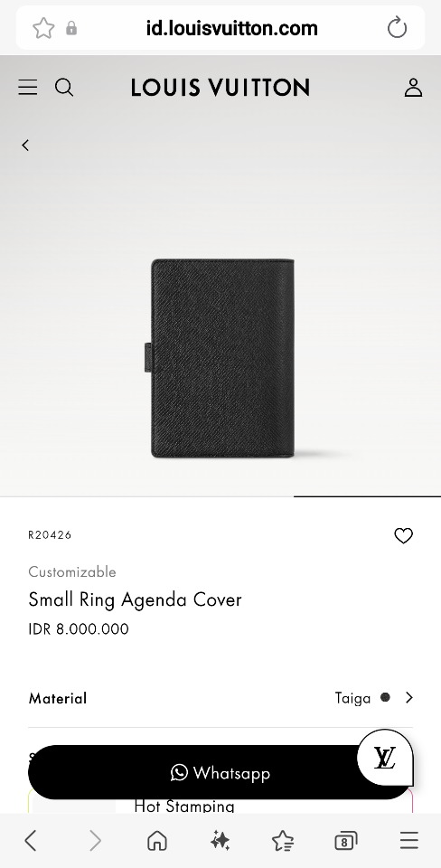Select the Taiga black color dot
The image size is (441, 868).
[x=385, y=697]
